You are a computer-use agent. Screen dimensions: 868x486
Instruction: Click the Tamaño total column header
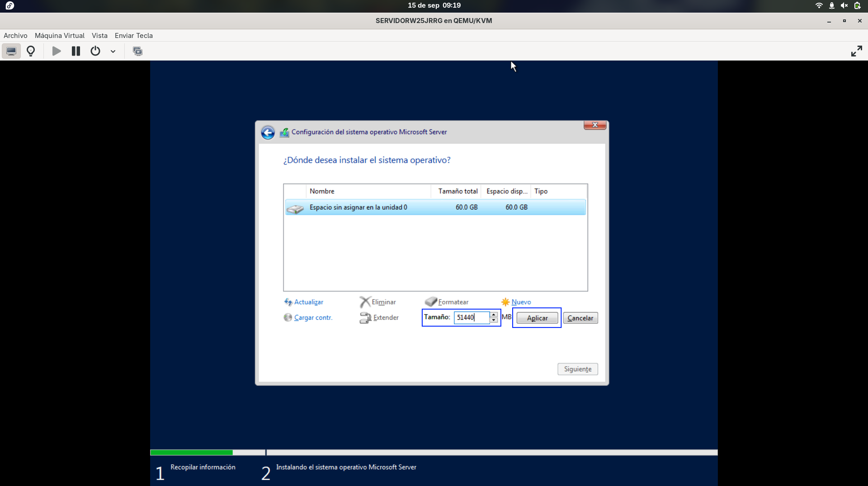(x=456, y=191)
